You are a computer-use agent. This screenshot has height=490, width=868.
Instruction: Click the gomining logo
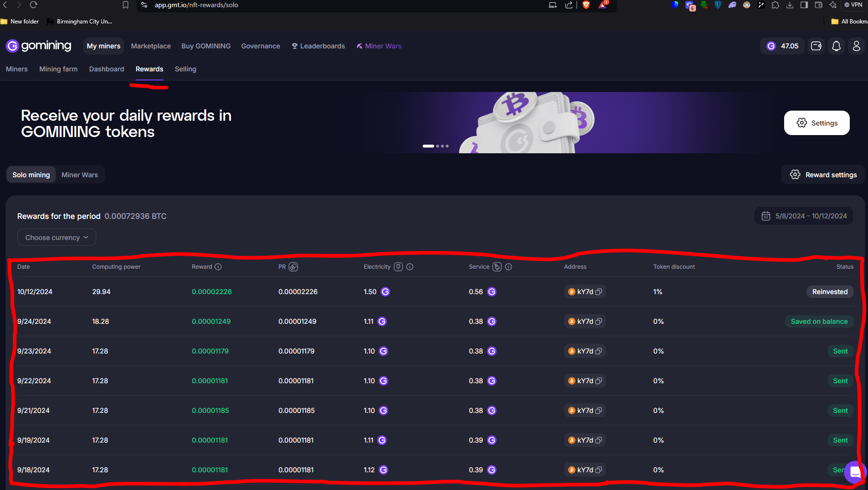(38, 46)
